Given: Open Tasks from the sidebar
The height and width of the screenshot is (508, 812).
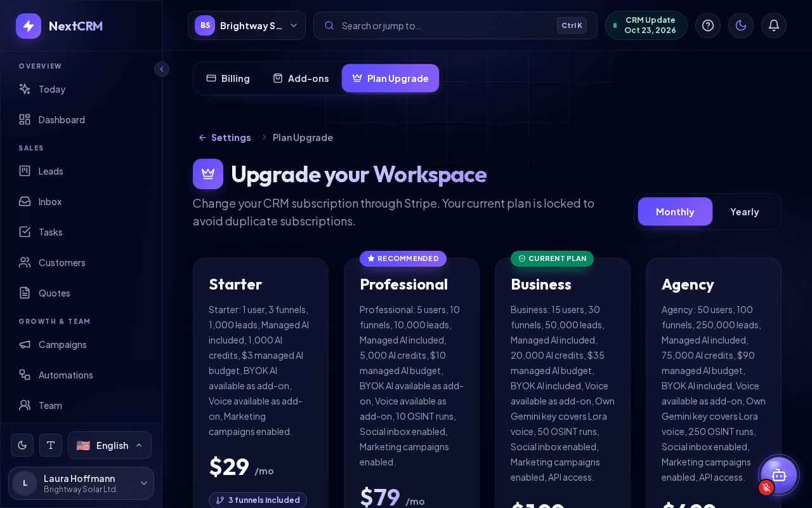Looking at the screenshot, I should pos(81,232).
